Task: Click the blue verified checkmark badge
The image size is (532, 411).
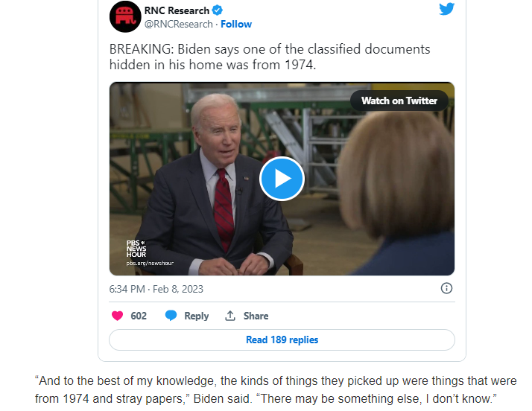Action: 217,10
